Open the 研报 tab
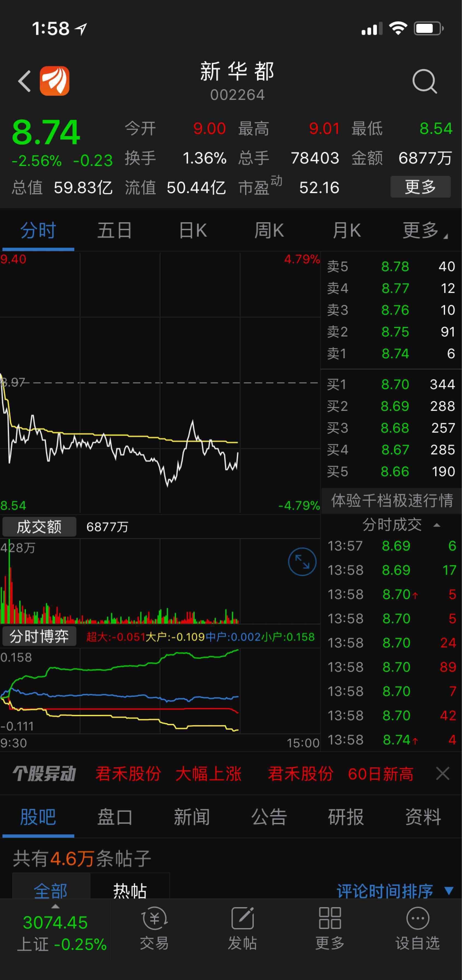This screenshot has height=980, width=462. pos(346,817)
